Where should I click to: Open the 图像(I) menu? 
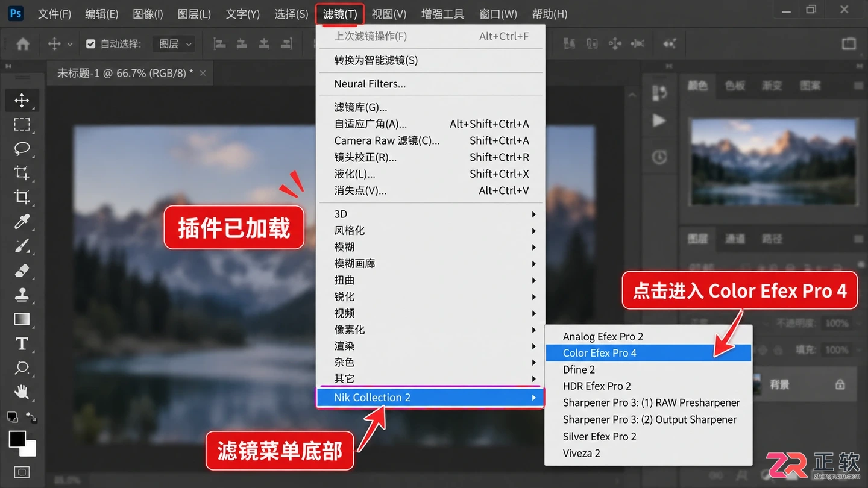click(148, 14)
